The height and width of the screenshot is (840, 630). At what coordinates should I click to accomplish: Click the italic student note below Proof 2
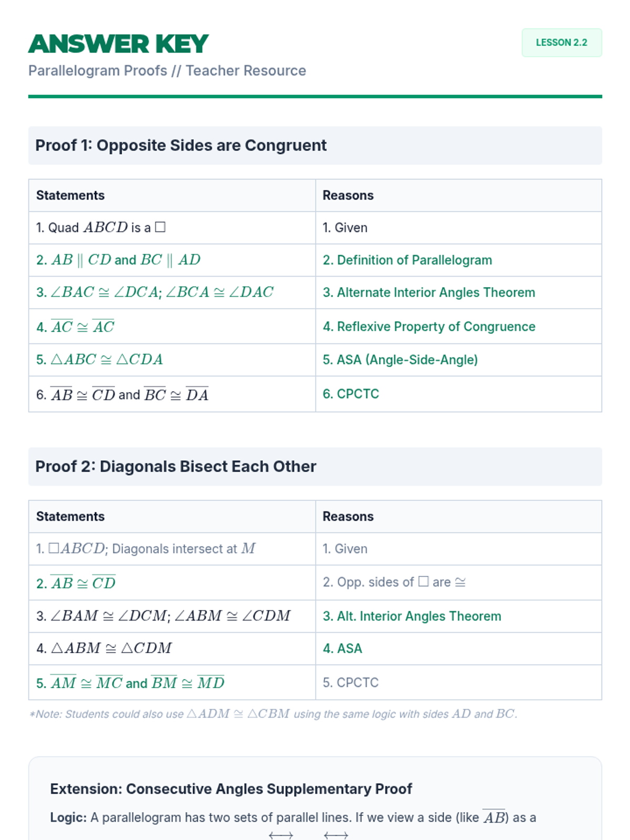273,714
